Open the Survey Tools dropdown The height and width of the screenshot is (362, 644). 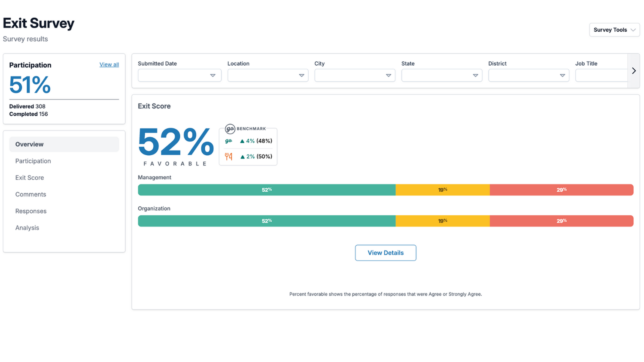point(614,30)
